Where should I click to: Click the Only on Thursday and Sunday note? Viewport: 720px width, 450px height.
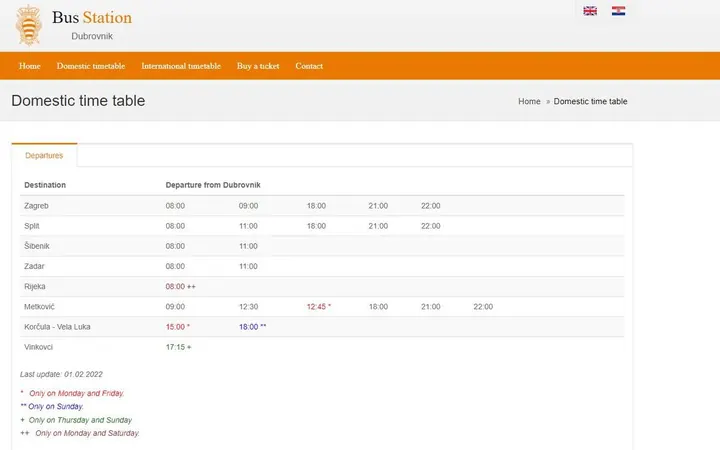coord(76,420)
